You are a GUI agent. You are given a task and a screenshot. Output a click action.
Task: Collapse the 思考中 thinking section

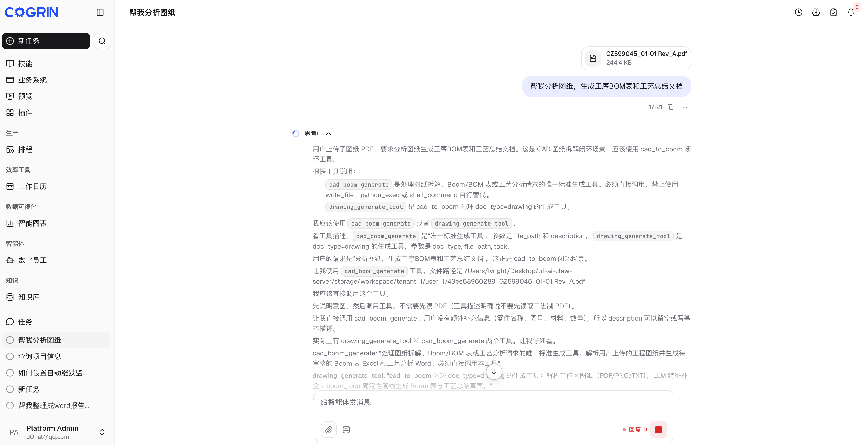(317, 134)
